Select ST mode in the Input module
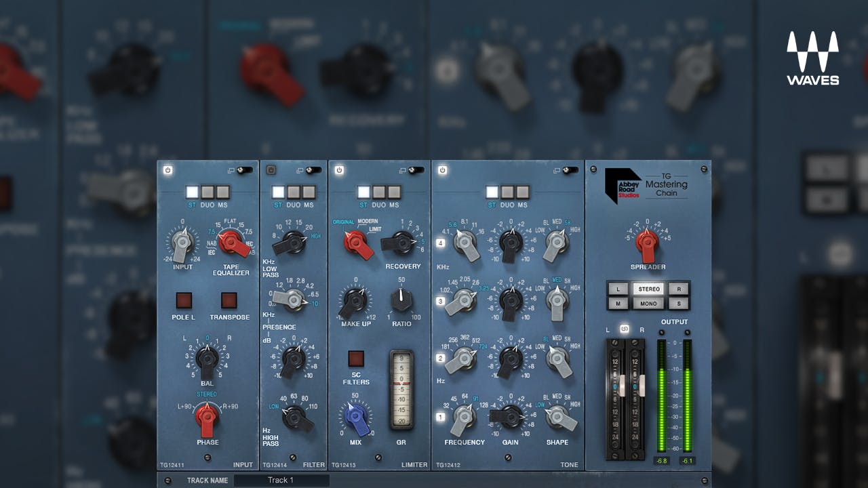This screenshot has height=488, width=868. pyautogui.click(x=193, y=192)
